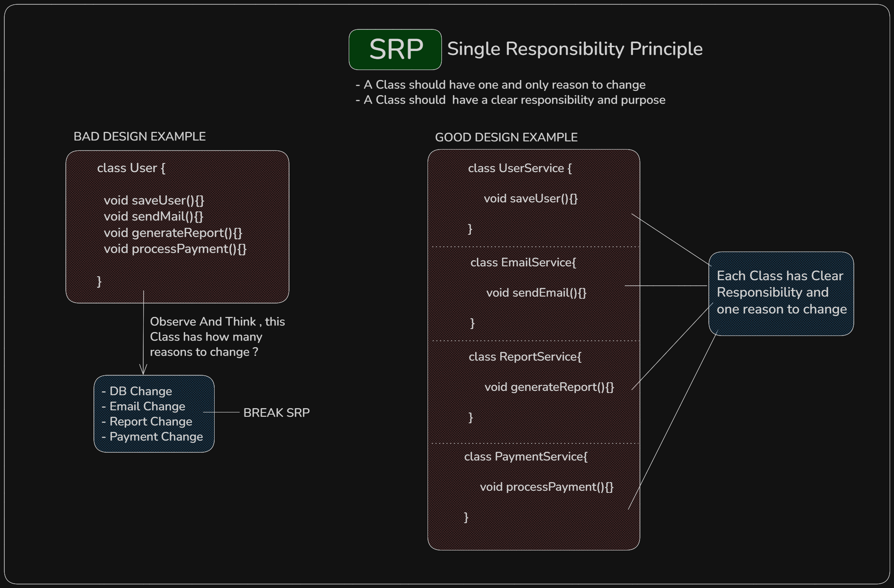Click the 'void sendMail(){}' line
This screenshot has height=588, width=894.
pos(154,216)
